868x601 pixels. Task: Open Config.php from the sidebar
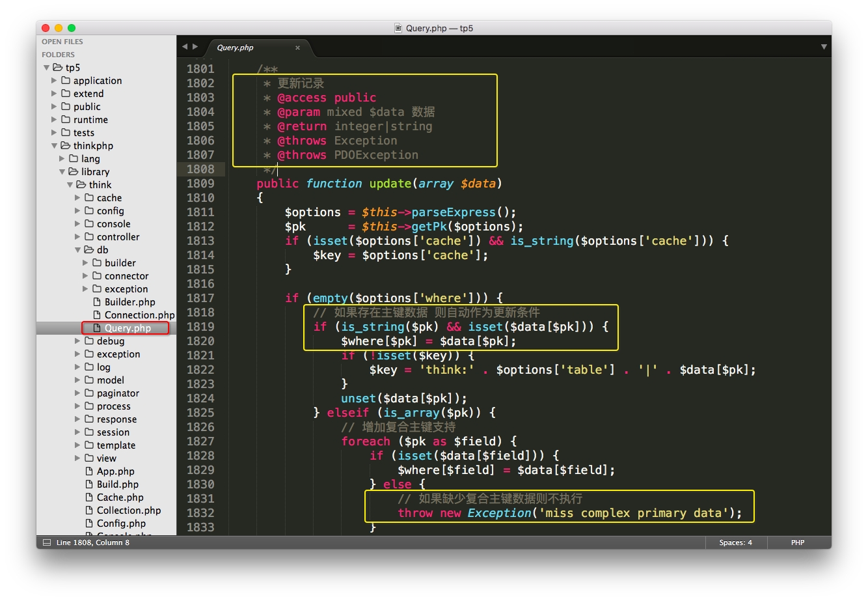[x=121, y=524]
